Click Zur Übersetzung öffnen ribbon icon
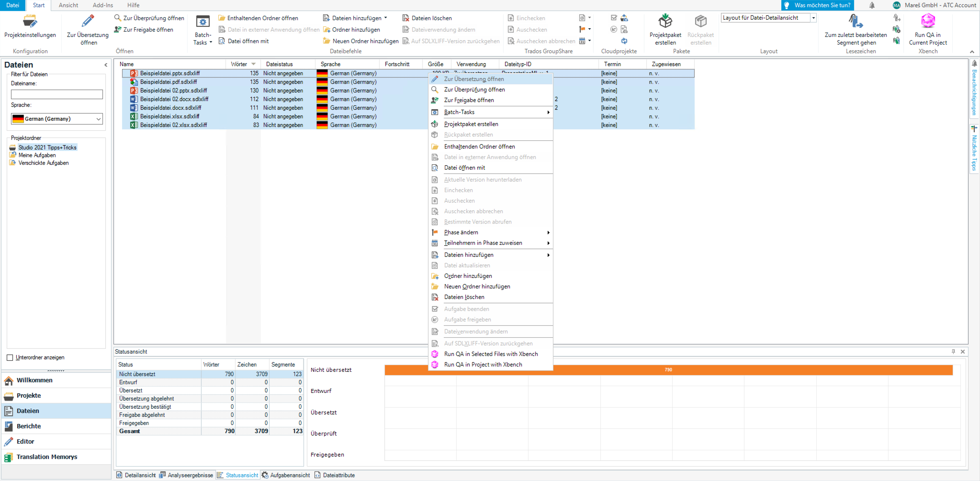 [88, 30]
